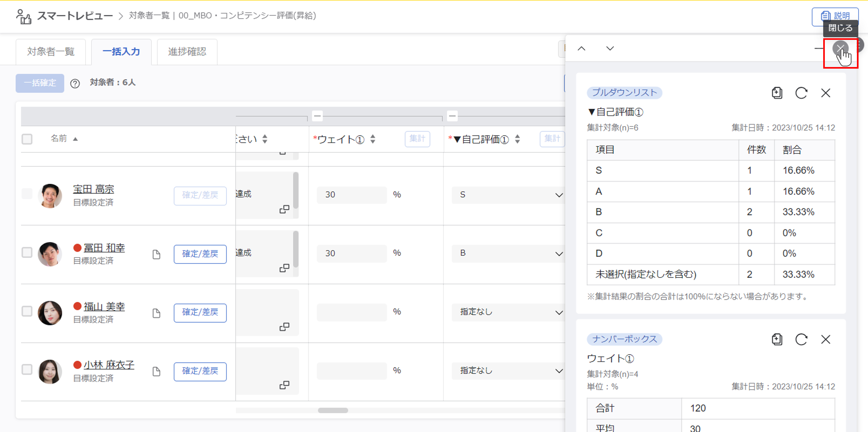Viewport: 868px width, 432px height.
Task: Open 指定なし dropdown for 福山 美幸
Action: [x=508, y=312]
